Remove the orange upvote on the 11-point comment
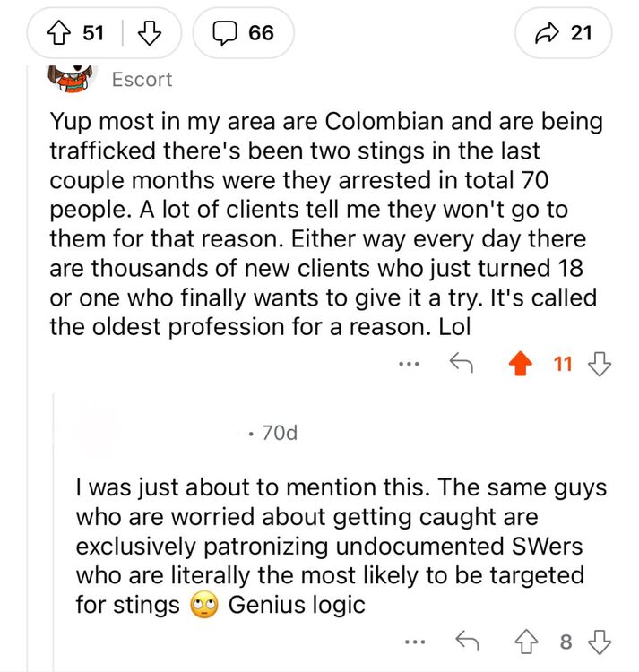This screenshot has height=672, width=639. (x=517, y=364)
